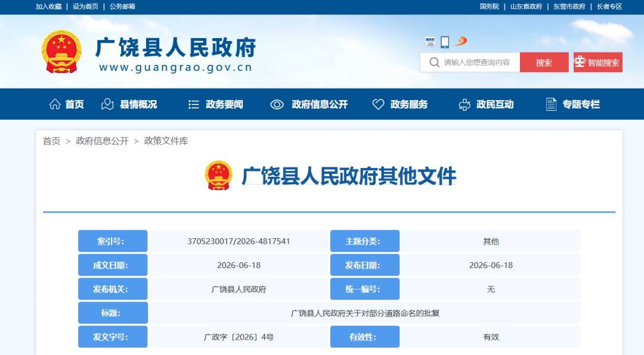Click the 广饶县人民政府 site title
The width and height of the screenshot is (644, 355).
click(176, 48)
